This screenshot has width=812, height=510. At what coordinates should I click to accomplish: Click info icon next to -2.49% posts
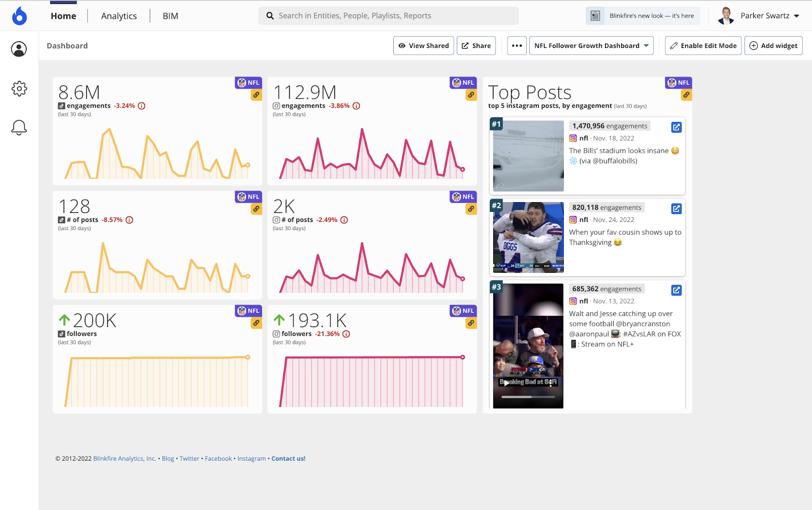pos(344,220)
